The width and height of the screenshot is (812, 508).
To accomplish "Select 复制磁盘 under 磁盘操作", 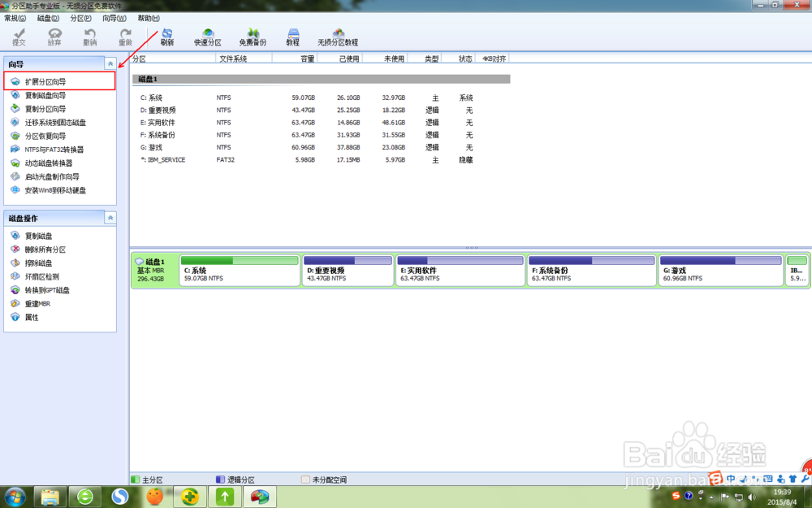I will 38,236.
